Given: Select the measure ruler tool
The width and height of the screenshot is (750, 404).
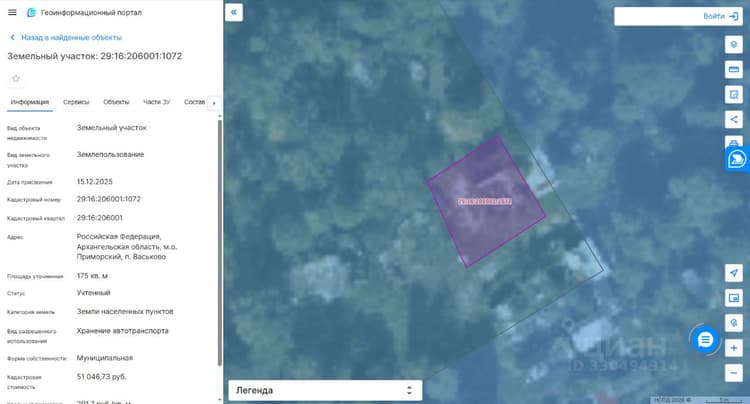Looking at the screenshot, I should (734, 69).
